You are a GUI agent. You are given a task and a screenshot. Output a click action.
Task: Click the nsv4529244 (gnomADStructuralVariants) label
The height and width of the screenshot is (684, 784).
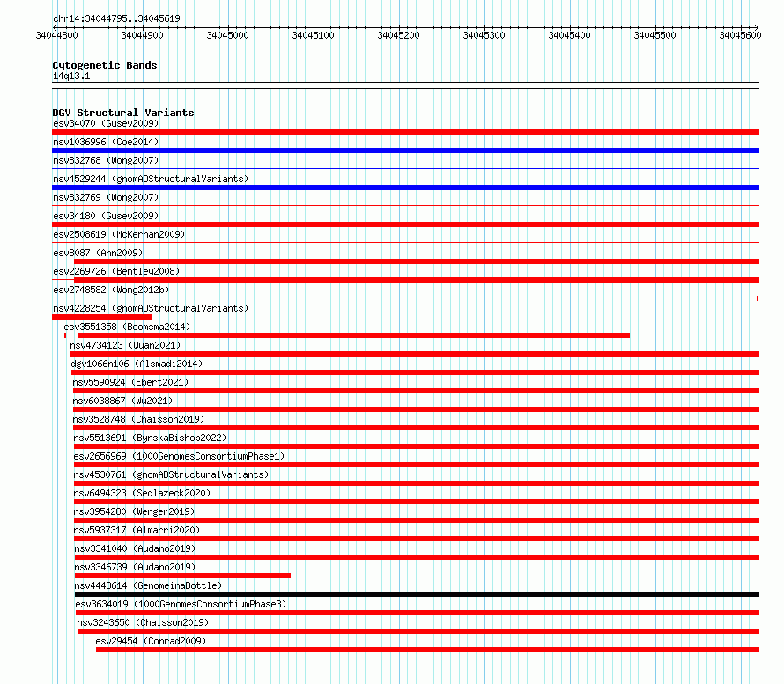pos(151,179)
